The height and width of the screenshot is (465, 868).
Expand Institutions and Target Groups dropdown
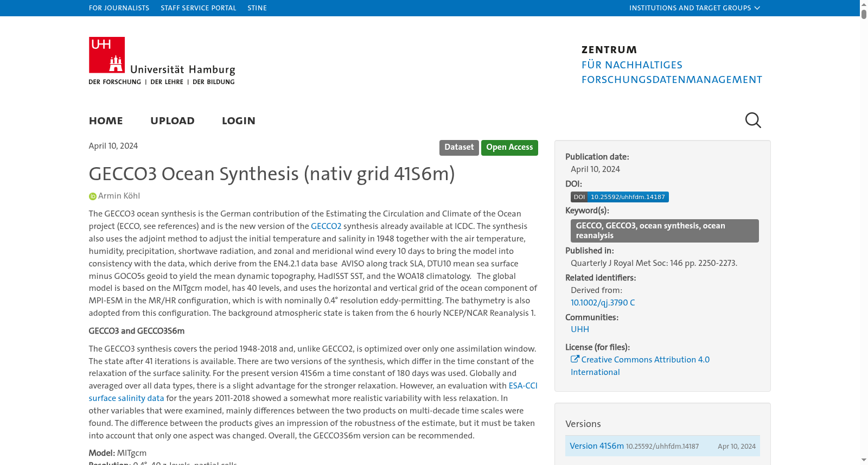694,8
